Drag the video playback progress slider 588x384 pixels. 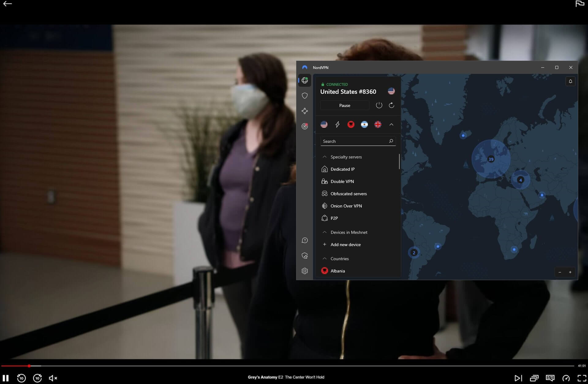(x=29, y=366)
